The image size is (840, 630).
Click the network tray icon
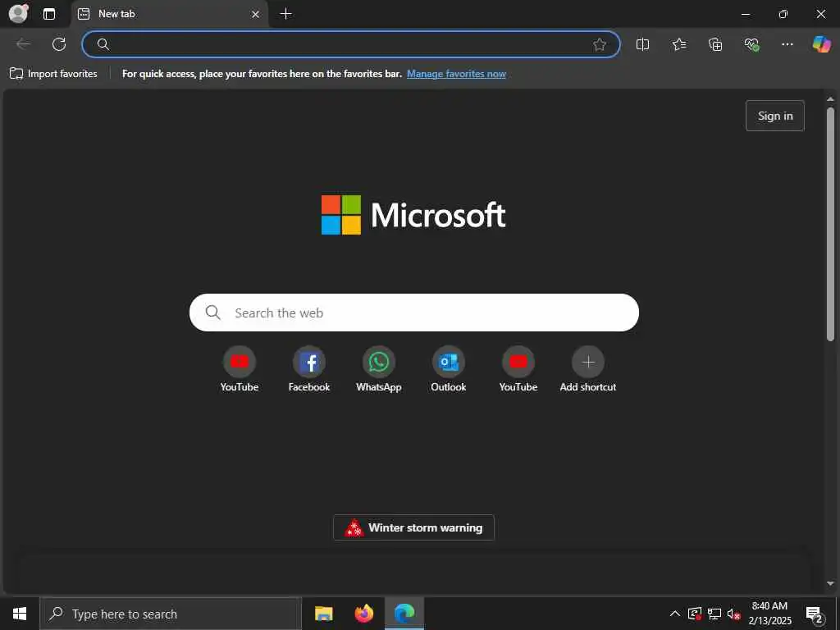(x=714, y=614)
